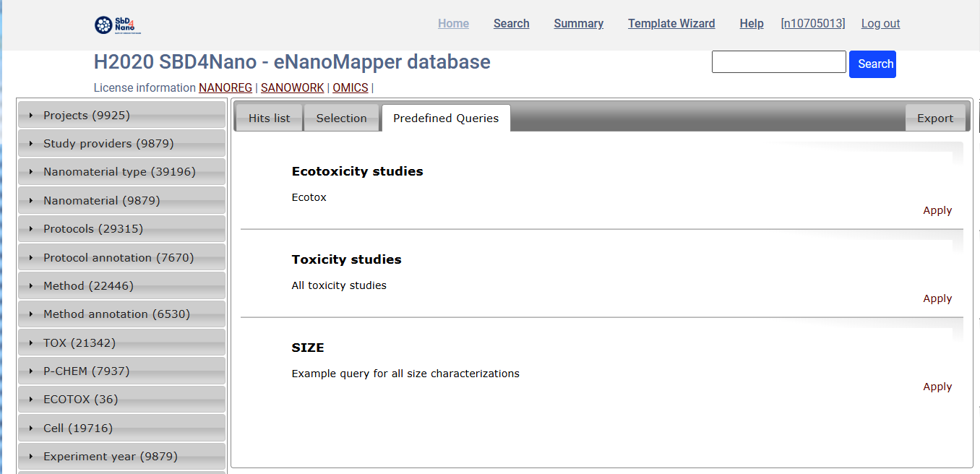
Task: Apply the Ecotoxicity studies query
Action: click(937, 210)
